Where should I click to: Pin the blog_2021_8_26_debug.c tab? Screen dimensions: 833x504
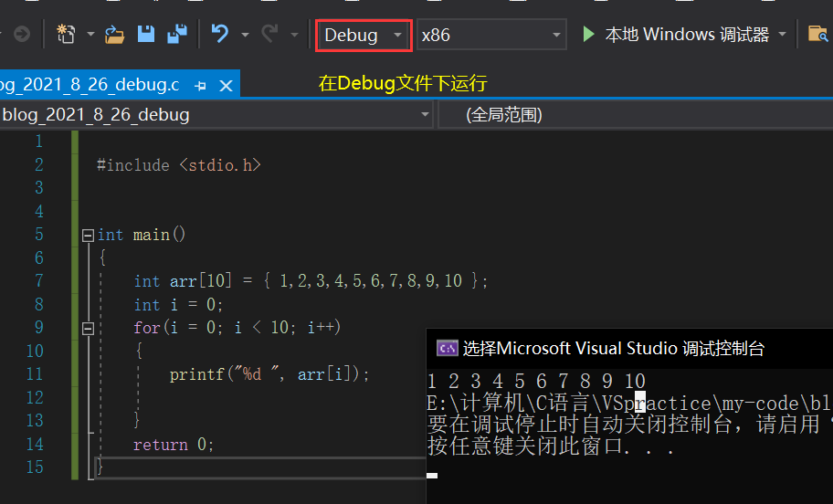200,86
